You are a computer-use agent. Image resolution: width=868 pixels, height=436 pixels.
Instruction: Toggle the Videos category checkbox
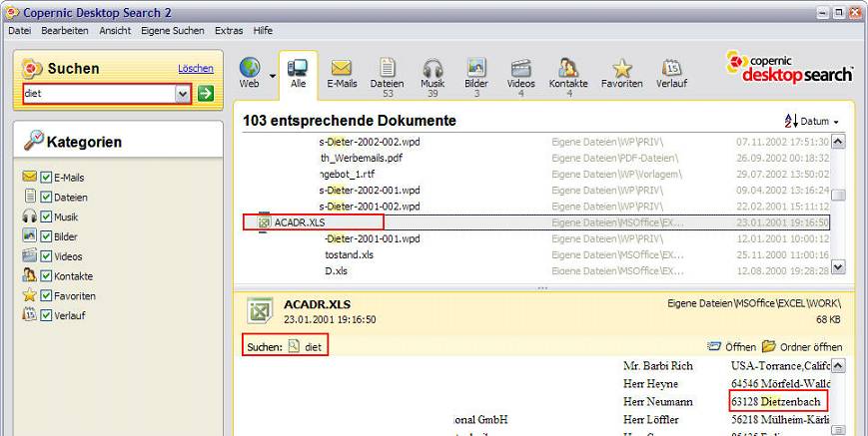pyautogui.click(x=46, y=256)
